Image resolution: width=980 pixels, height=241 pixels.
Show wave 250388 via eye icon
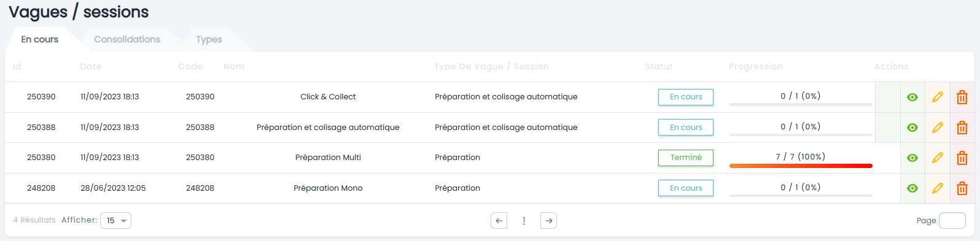(912, 128)
